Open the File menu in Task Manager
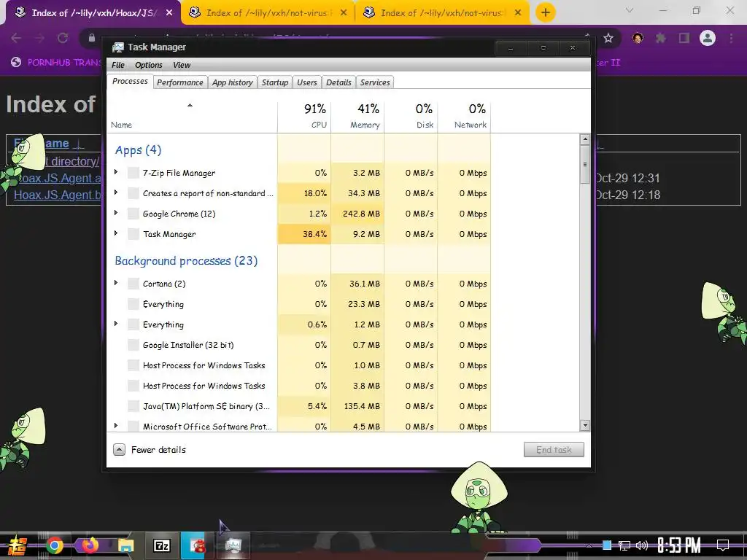The width and height of the screenshot is (747, 560). [x=118, y=65]
